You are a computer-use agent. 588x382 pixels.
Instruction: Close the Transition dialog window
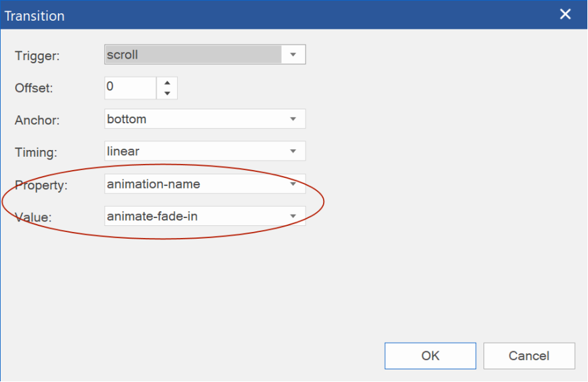coord(565,14)
